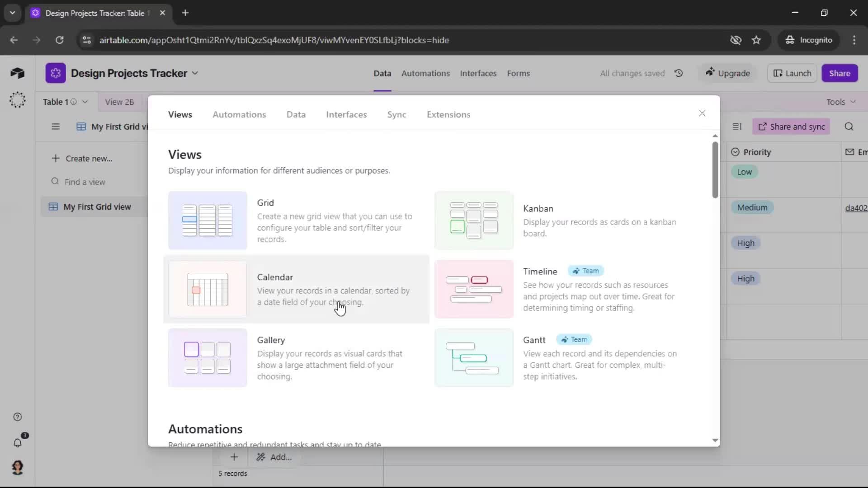Click the Design Projects Tracker base icon

point(56,73)
